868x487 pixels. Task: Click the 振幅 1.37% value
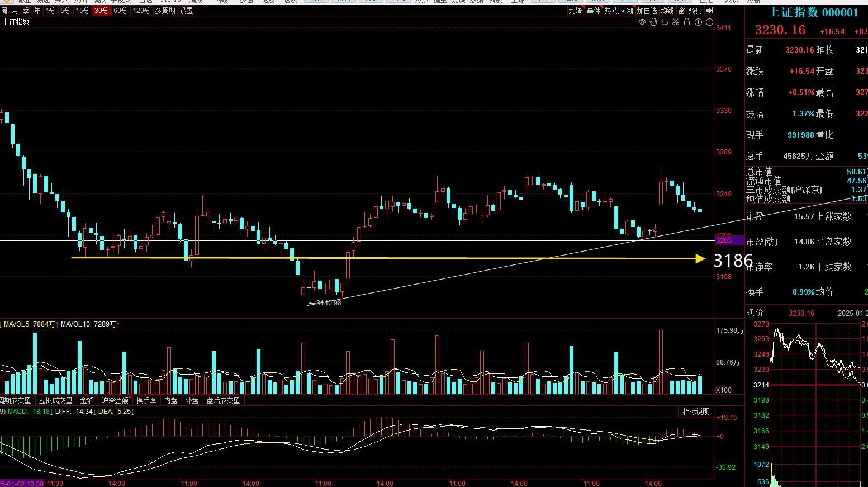tap(804, 114)
